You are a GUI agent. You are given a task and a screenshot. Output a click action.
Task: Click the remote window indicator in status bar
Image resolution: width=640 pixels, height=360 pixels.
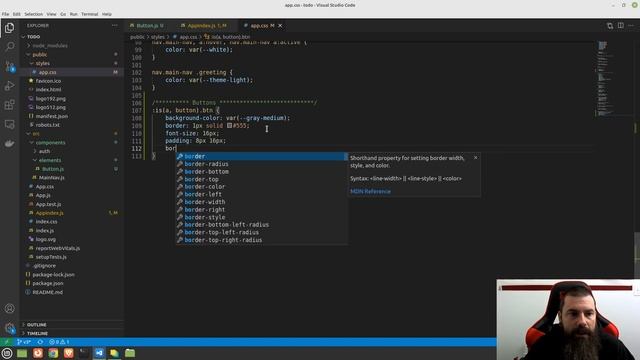click(6, 342)
